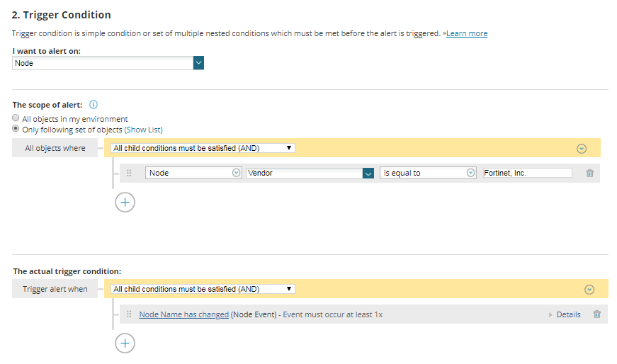Open the Learn more link
Screen dimensions: 617x364
[467, 33]
